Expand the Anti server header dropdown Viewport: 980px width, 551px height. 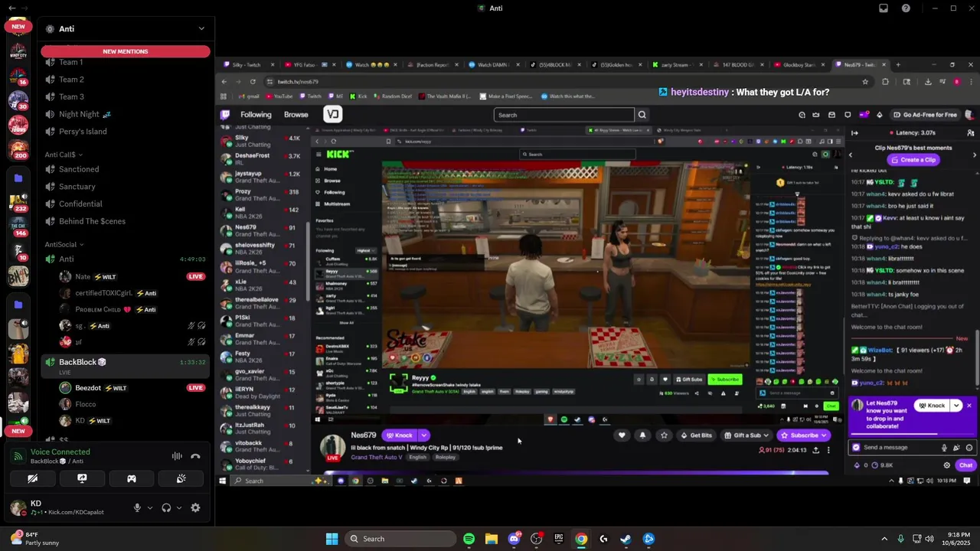[201, 29]
